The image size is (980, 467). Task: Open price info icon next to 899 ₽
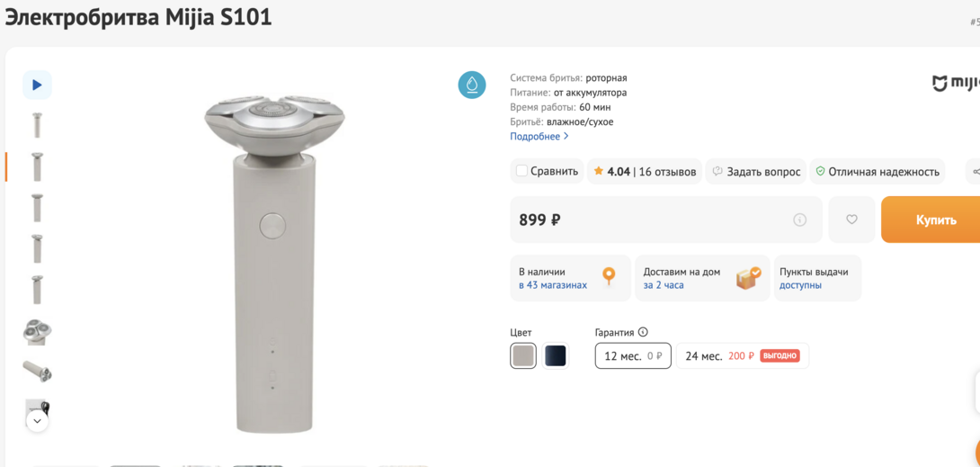[799, 220]
